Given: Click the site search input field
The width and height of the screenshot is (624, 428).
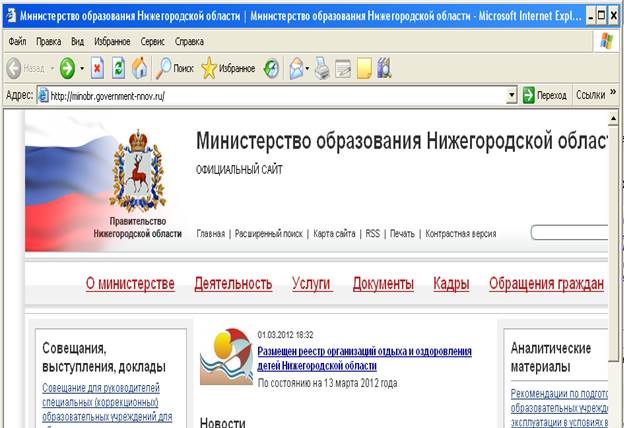Looking at the screenshot, I should (x=569, y=233).
